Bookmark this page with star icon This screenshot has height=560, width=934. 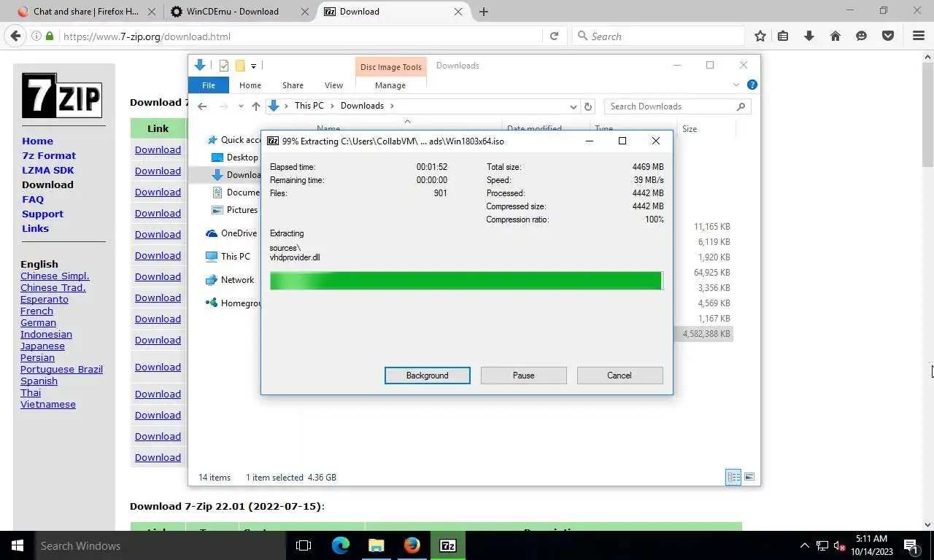pos(760,36)
